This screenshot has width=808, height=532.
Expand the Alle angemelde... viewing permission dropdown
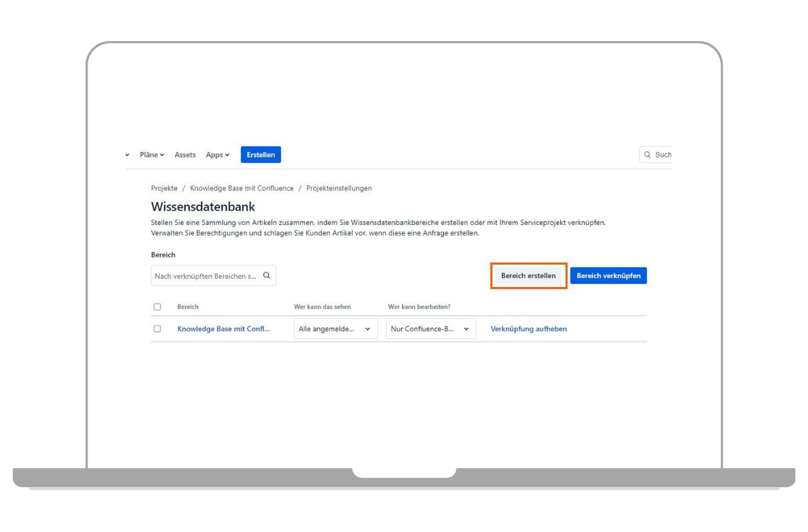pos(335,329)
